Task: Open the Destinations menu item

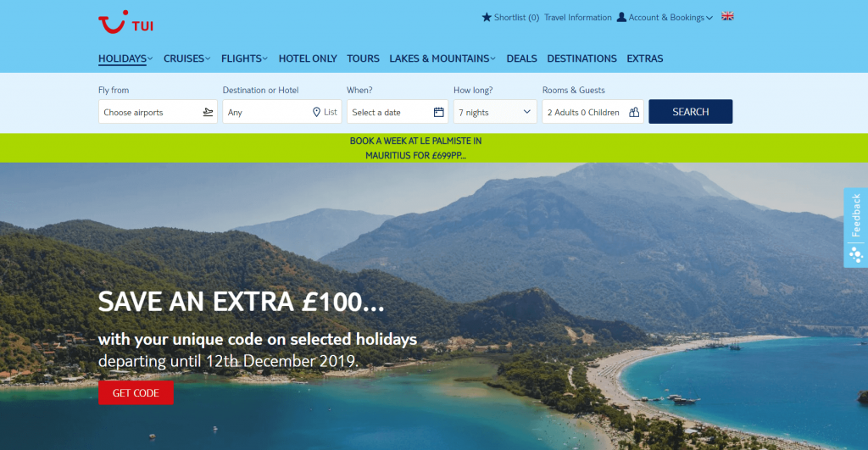Action: 581,58
